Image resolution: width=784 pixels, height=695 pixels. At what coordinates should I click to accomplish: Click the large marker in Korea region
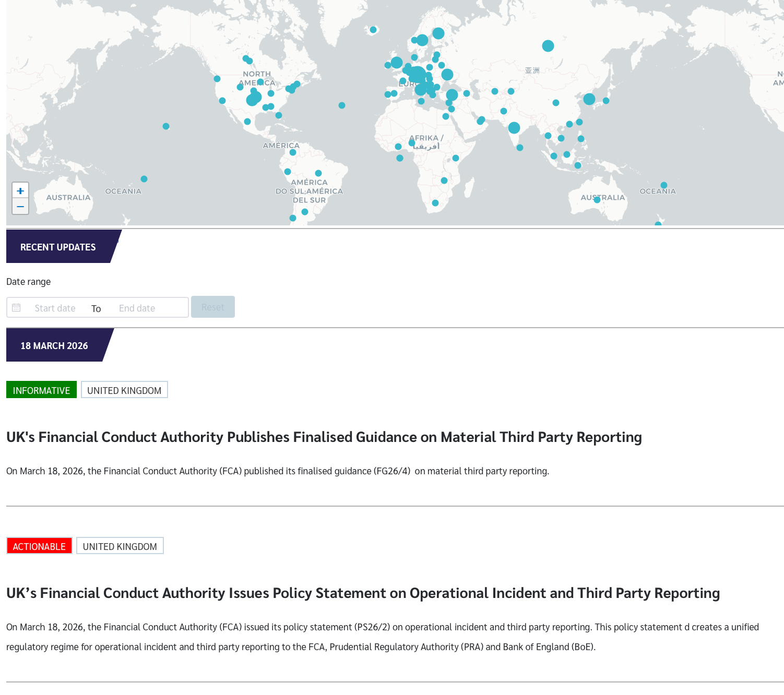(x=589, y=99)
